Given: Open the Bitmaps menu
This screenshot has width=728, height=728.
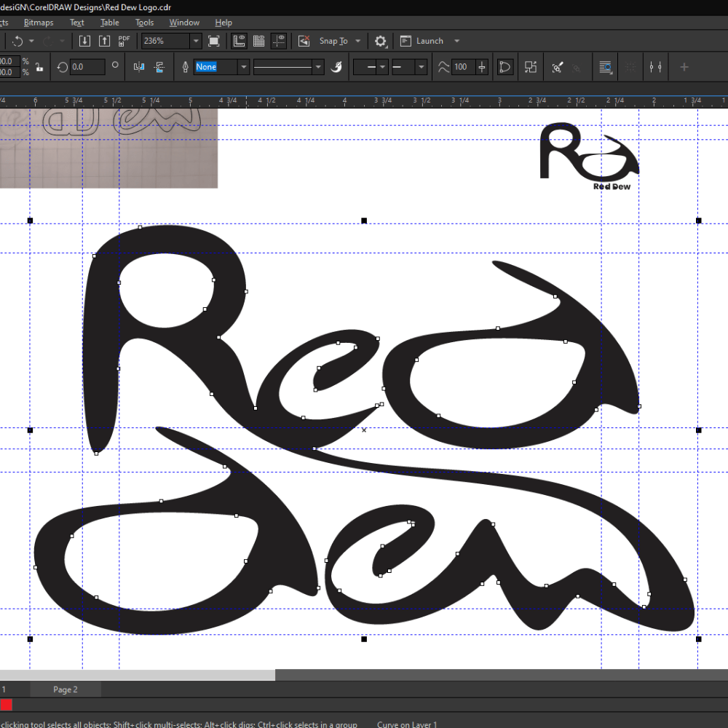Looking at the screenshot, I should tap(39, 23).
